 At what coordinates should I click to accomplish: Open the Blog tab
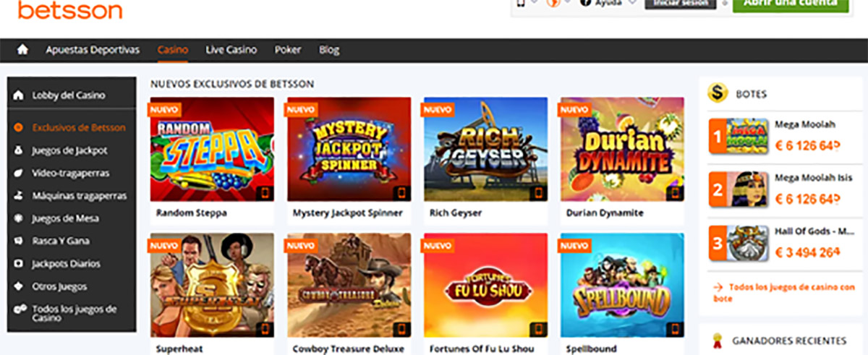(329, 50)
